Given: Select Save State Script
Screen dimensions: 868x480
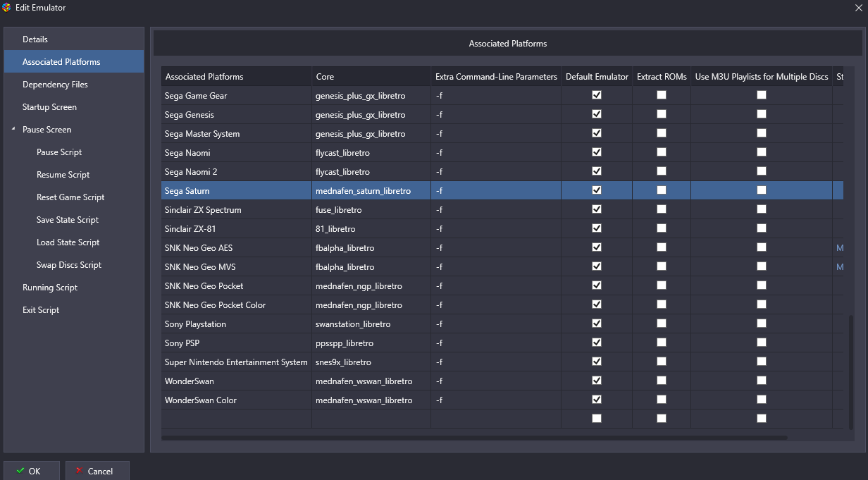Looking at the screenshot, I should (68, 220).
